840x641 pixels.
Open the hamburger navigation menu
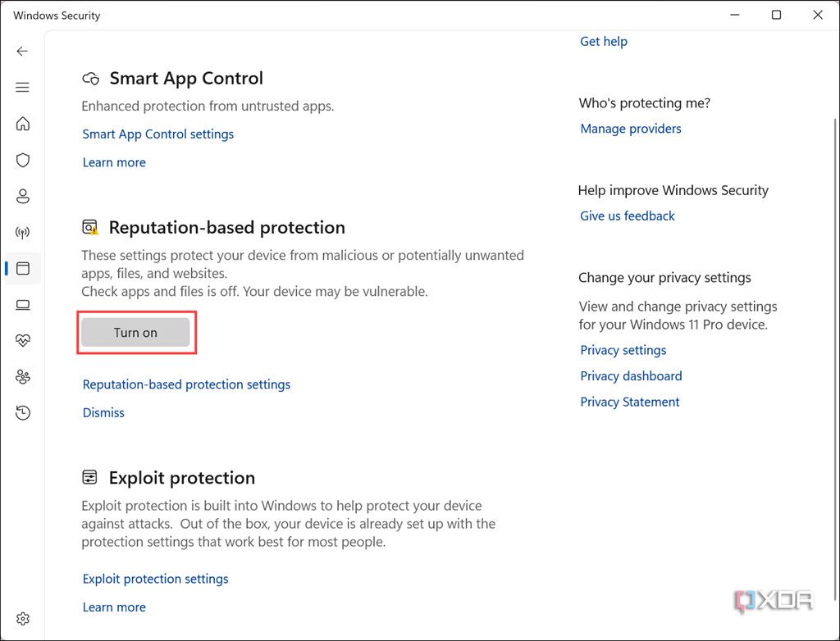click(22, 88)
